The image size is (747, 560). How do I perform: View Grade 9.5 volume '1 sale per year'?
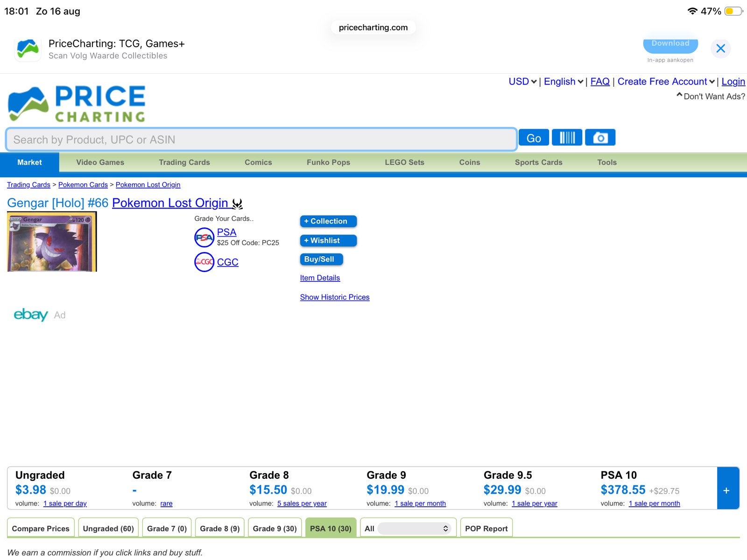tap(535, 504)
